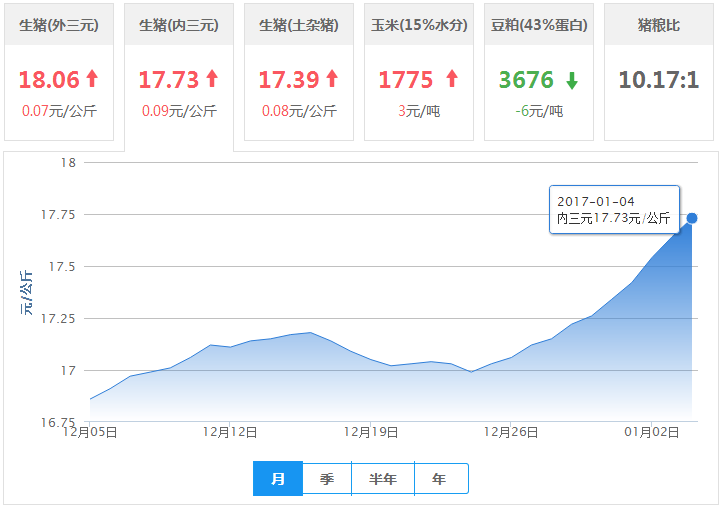Click red up arrow beside 17.73

(x=212, y=78)
